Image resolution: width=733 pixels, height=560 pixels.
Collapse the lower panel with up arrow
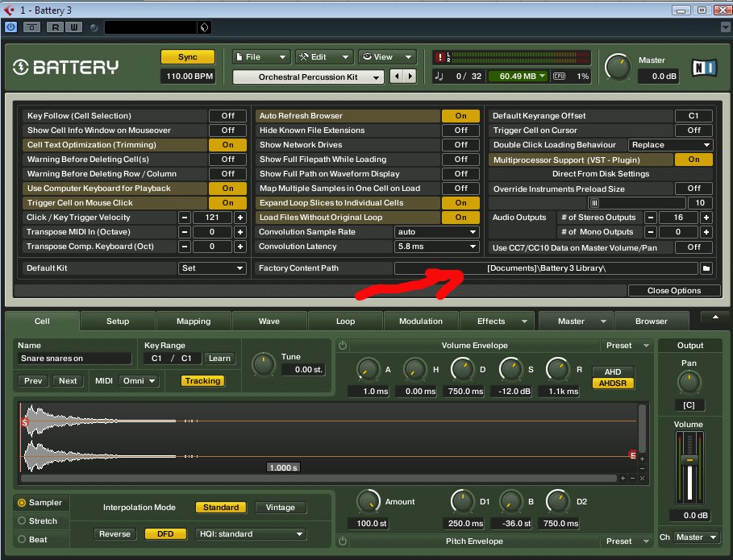click(715, 317)
